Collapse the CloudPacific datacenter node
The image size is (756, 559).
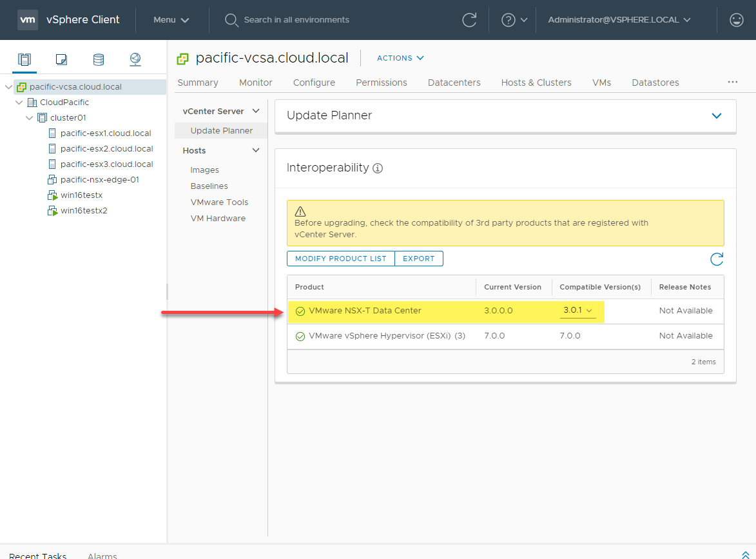(19, 103)
